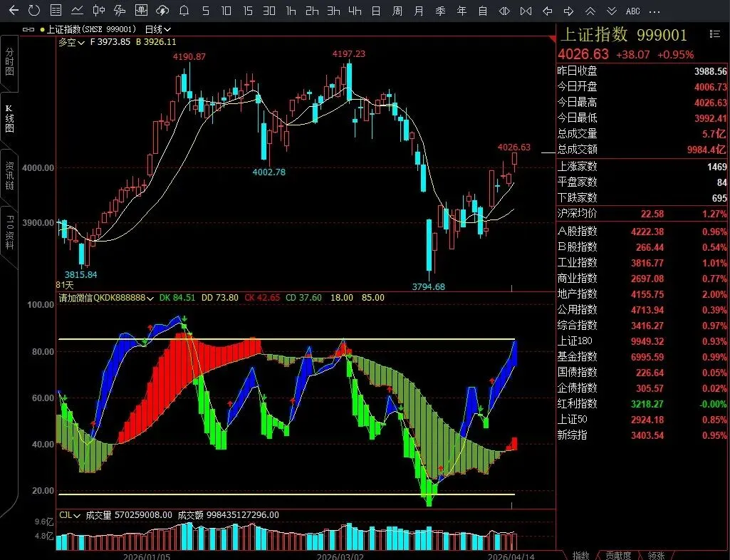Image resolution: width=730 pixels, height=560 pixels.
Task: Switch to 15-minute period
Action: click(x=248, y=11)
